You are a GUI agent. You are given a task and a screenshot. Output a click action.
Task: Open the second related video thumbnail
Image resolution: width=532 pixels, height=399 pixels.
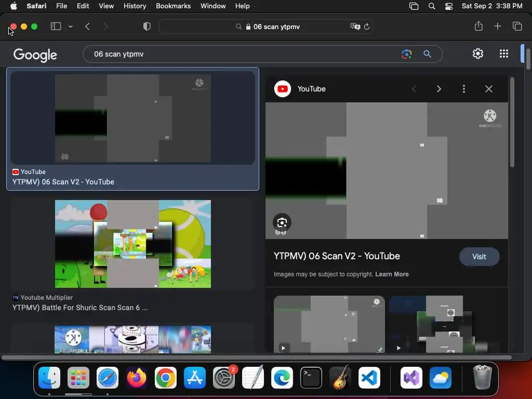(x=444, y=324)
